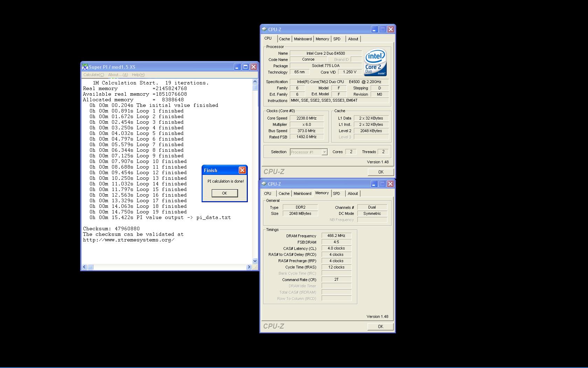Maximize the Super PI window
Screen dimensions: 588x368
(246, 67)
